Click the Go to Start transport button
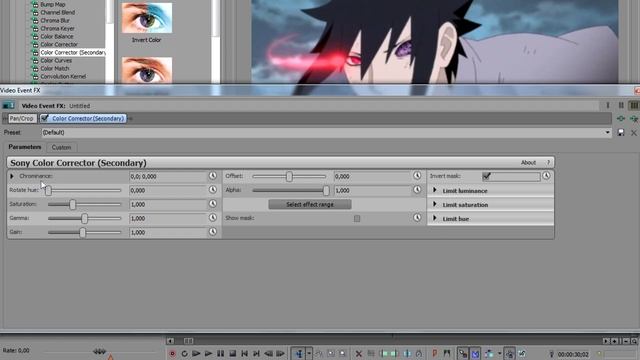This screenshot has width=640, height=360. [244, 353]
